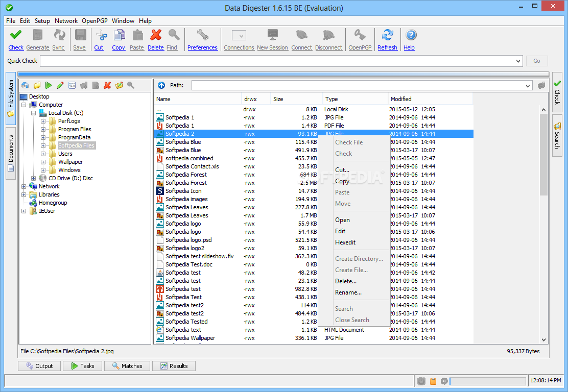Click the New Session monitor icon
This screenshot has height=392, width=568.
pyautogui.click(x=272, y=35)
